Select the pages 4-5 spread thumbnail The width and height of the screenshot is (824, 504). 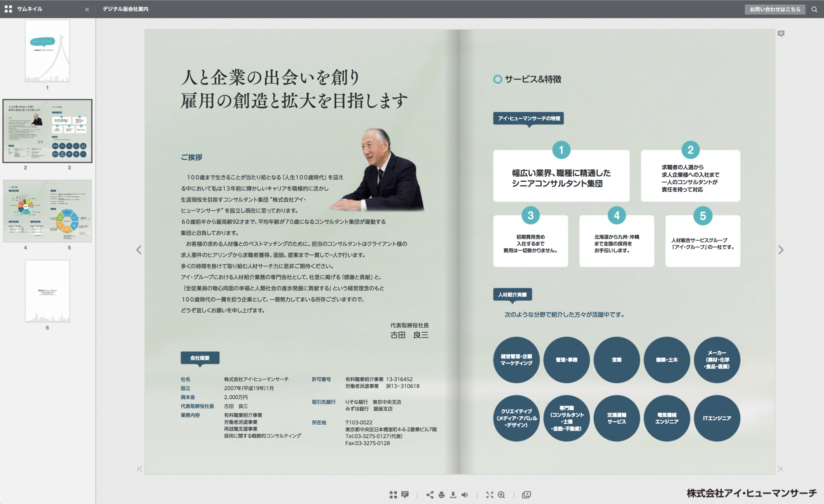click(x=47, y=210)
